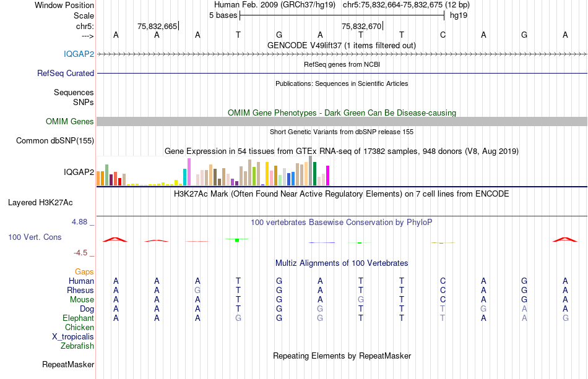
Task: Click the Common dbSNP(155) track label
Action: pyautogui.click(x=55, y=141)
